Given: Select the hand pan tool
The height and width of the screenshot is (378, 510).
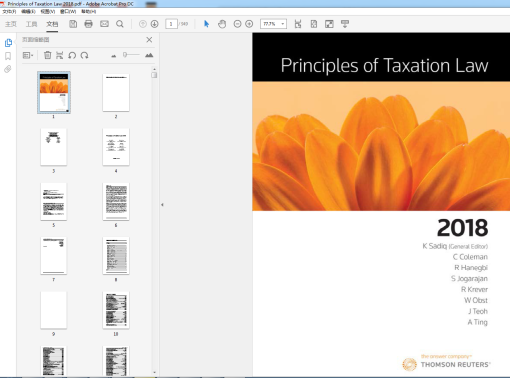Looking at the screenshot, I should pyautogui.click(x=222, y=24).
